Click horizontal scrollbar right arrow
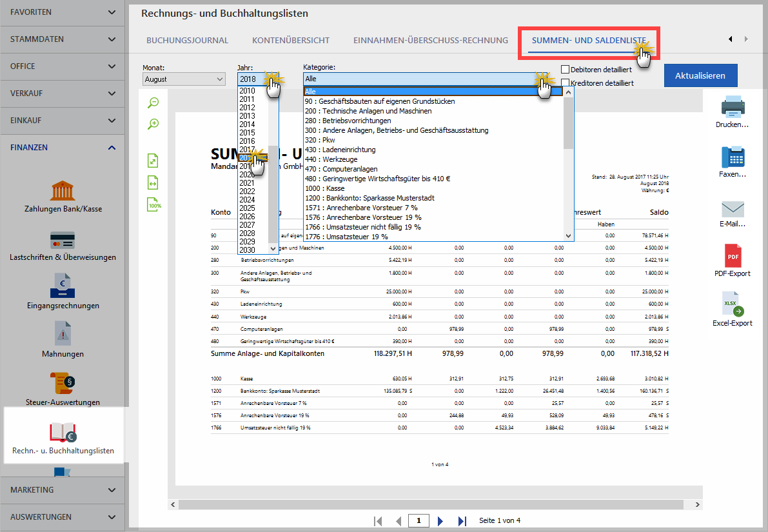This screenshot has width=768, height=532. [698, 504]
